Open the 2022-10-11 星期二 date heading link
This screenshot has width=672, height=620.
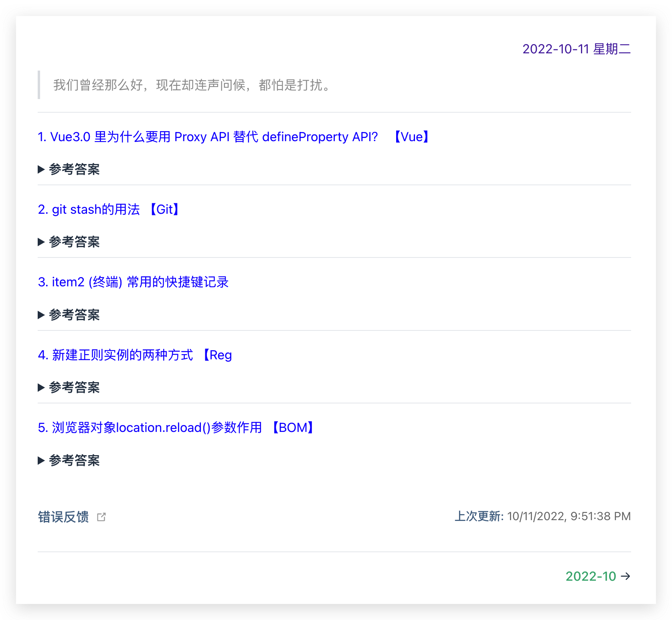[x=576, y=49]
